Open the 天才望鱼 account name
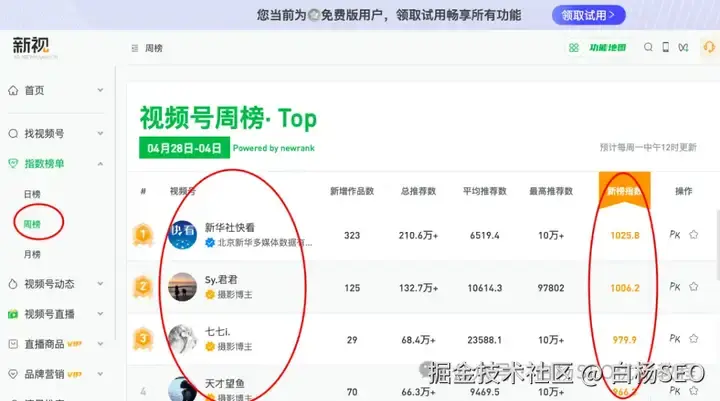This screenshot has height=401, width=720. [x=225, y=384]
